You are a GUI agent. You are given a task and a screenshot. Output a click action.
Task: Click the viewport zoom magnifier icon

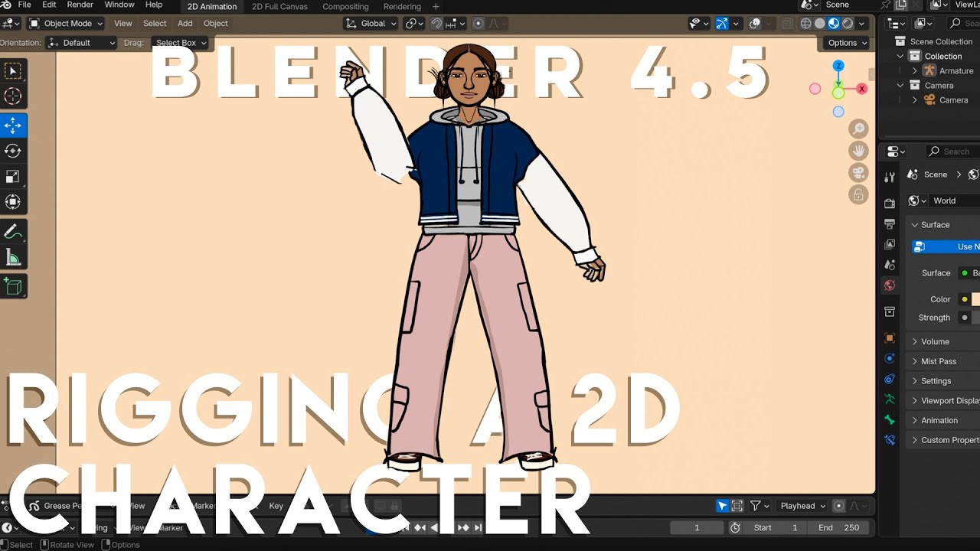(x=858, y=129)
